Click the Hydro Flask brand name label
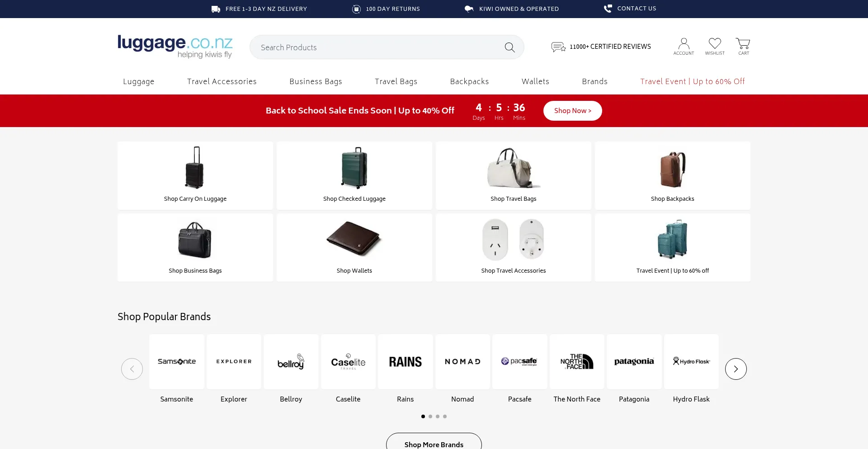 [691, 399]
